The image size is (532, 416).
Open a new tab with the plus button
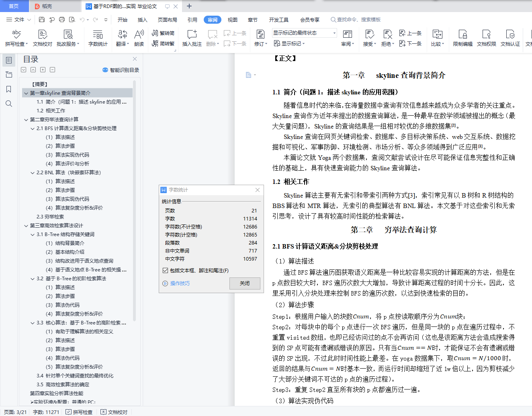pos(189,6)
